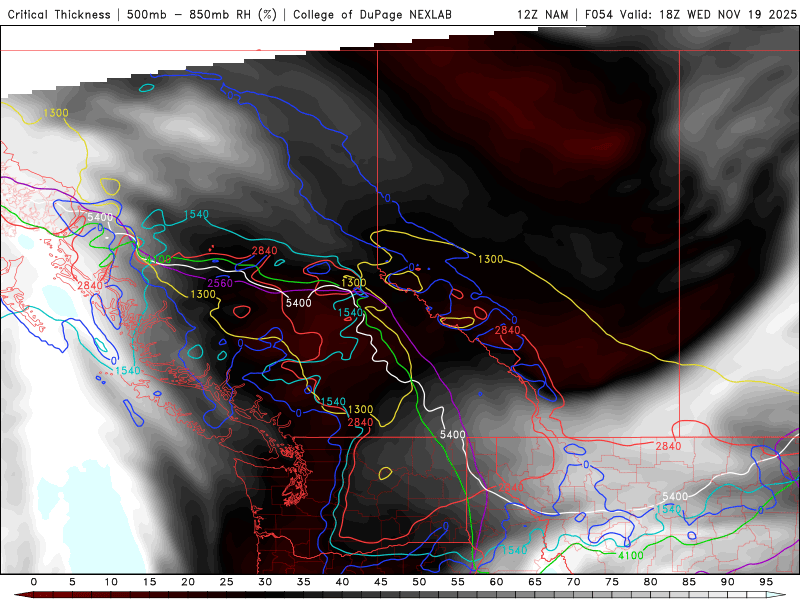Click the '25' value on the color scale
800x600 pixels.
click(x=227, y=582)
